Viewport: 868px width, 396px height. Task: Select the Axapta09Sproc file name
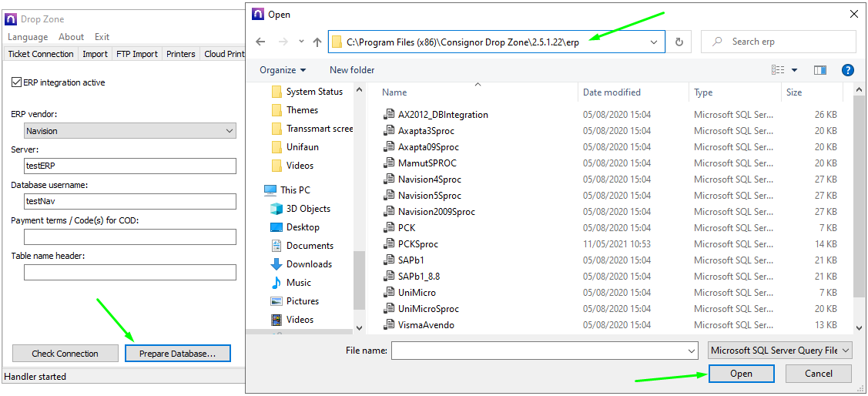coord(428,147)
